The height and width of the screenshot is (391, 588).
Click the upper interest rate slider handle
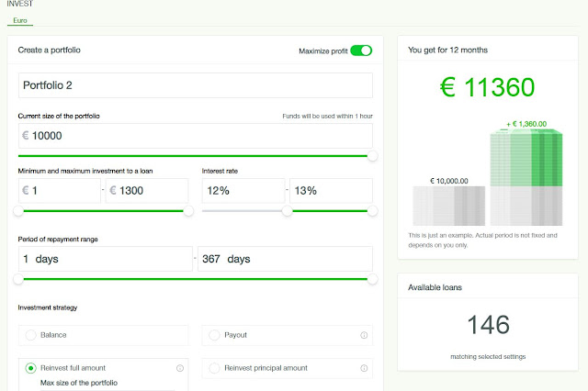[372, 211]
